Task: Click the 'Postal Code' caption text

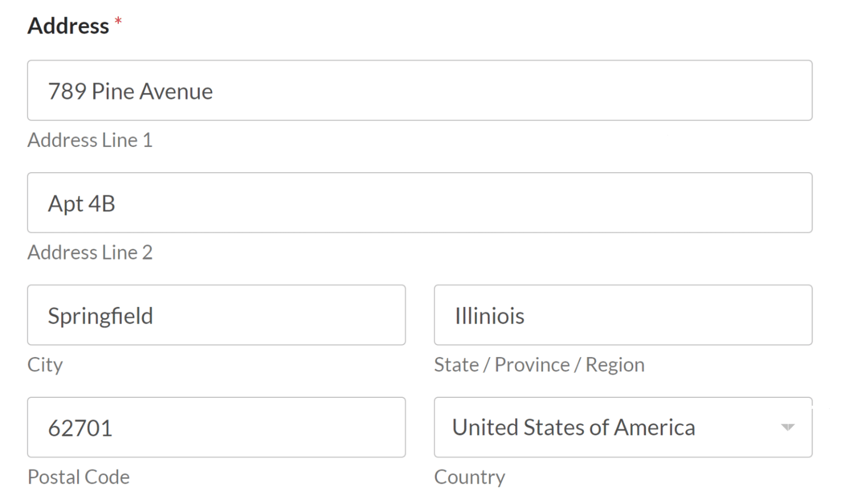Action: tap(79, 477)
